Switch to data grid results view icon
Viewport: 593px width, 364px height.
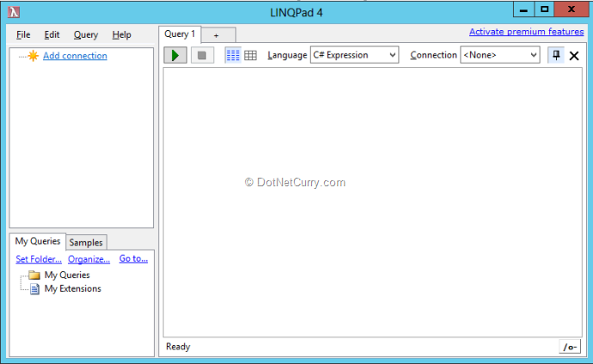pyautogui.click(x=250, y=56)
